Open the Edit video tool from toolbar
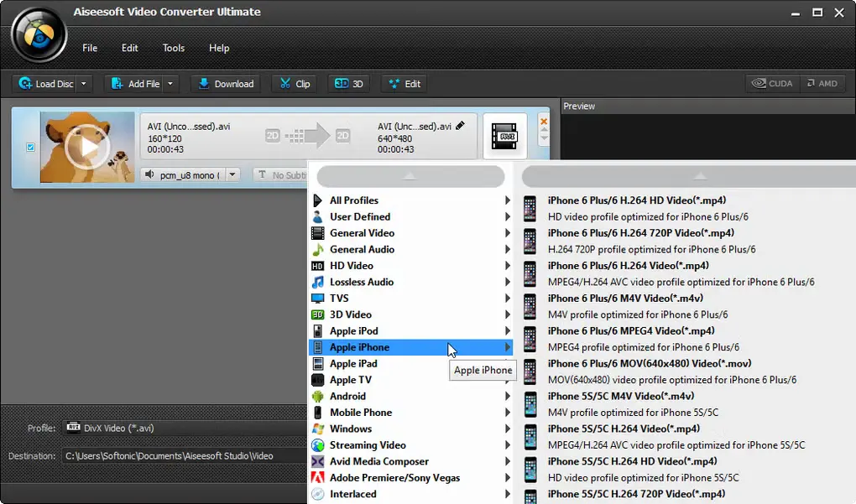Image resolution: width=856 pixels, height=504 pixels. [403, 83]
